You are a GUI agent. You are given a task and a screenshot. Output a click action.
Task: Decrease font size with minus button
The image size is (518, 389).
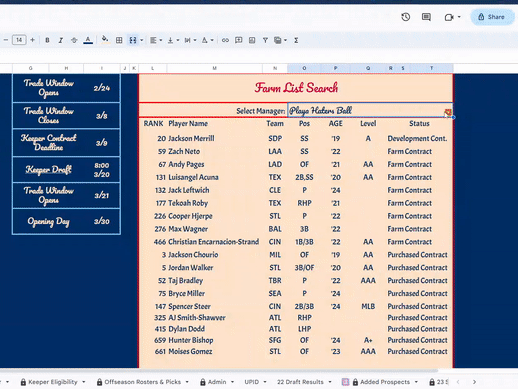pos(6,40)
